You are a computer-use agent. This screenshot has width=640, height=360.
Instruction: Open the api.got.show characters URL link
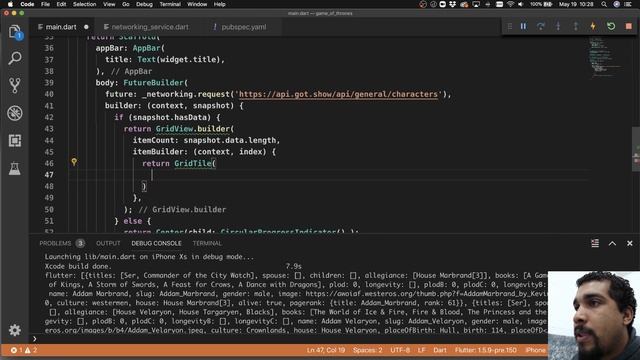(338, 94)
